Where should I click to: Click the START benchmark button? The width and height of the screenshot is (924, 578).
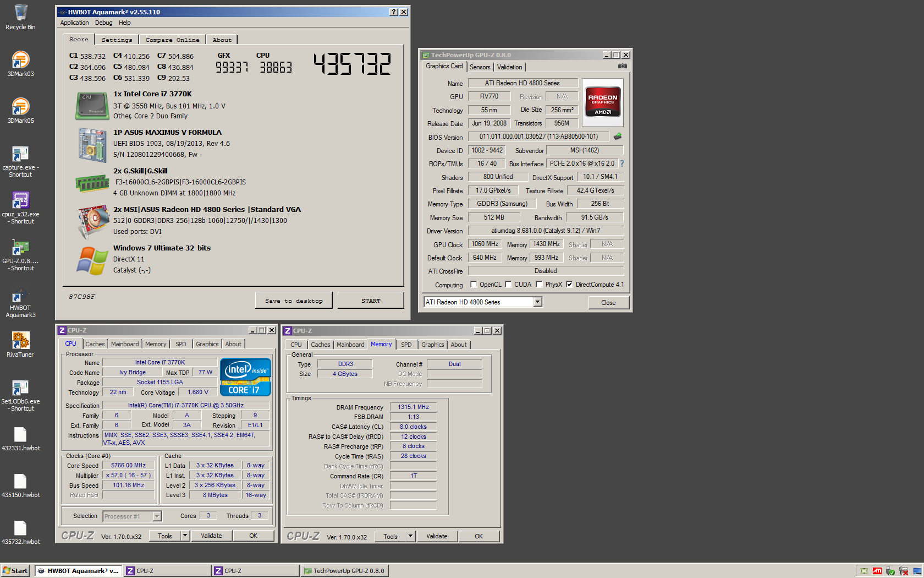point(371,301)
